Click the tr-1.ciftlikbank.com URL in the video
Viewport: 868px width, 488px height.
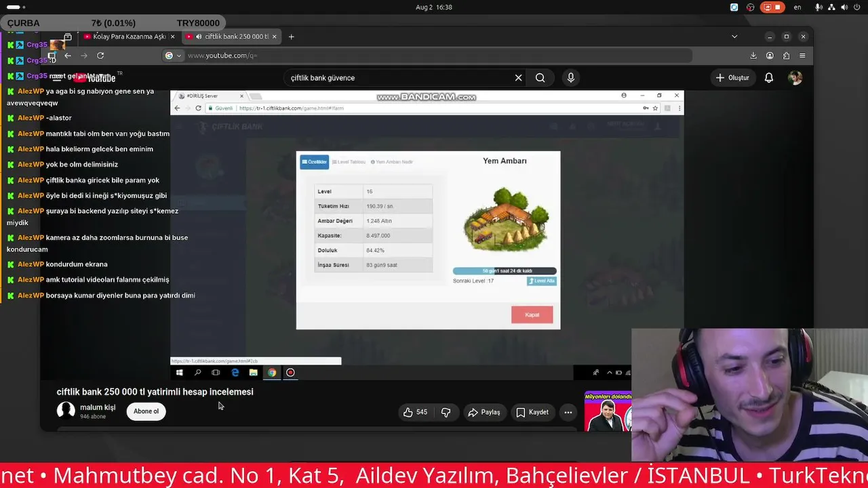(291, 108)
